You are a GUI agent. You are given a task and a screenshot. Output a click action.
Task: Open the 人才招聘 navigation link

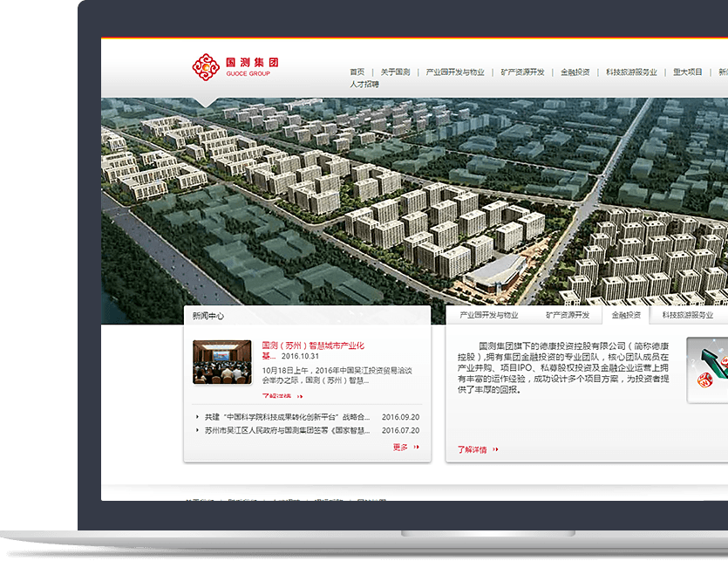364,85
